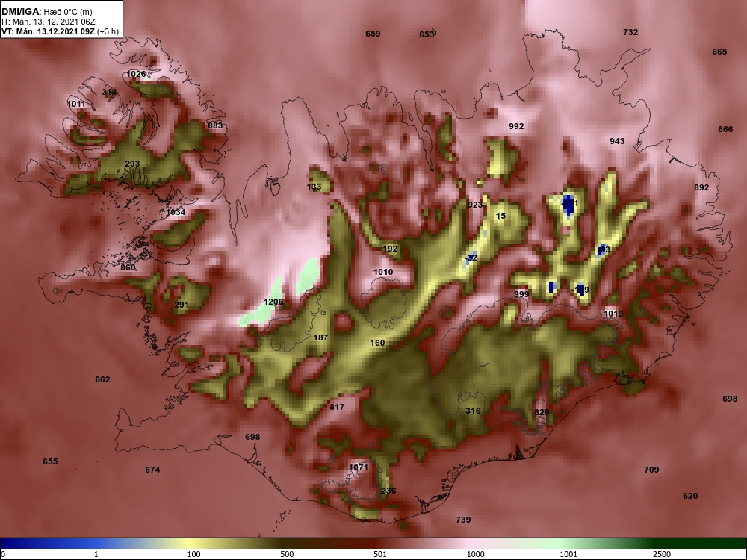Viewport: 747px width, 560px height.
Task: Click the value 739 on the map
Action: pos(463,520)
